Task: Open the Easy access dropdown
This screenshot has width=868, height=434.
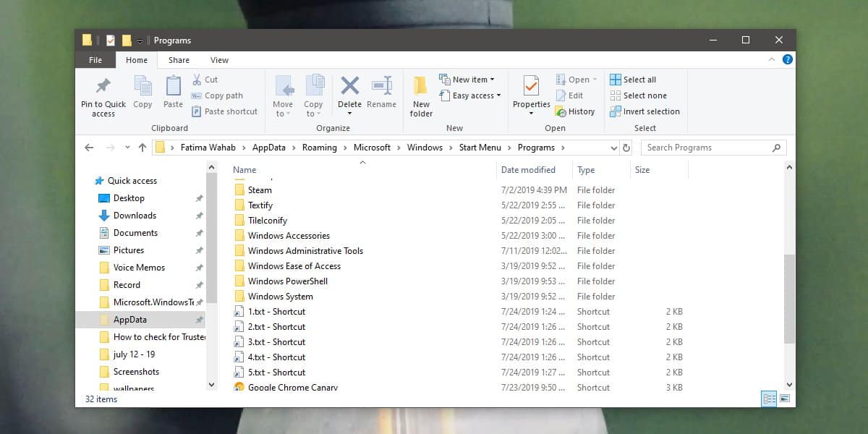Action: (469, 95)
